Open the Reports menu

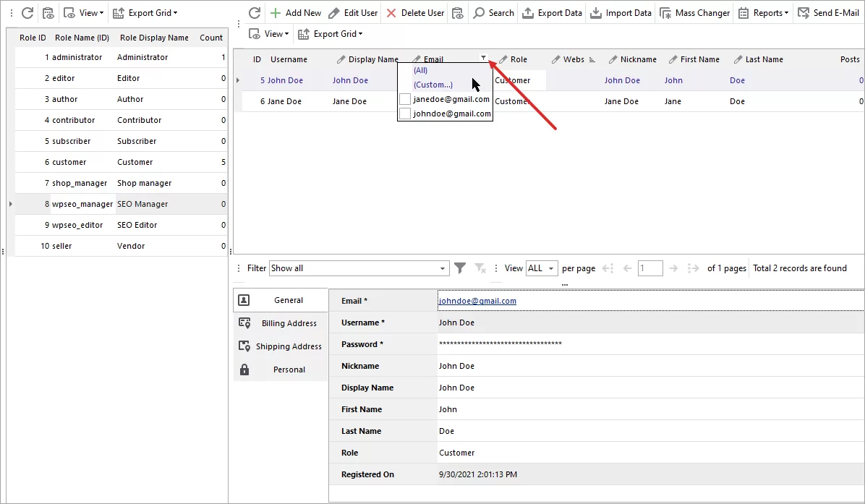pos(763,12)
